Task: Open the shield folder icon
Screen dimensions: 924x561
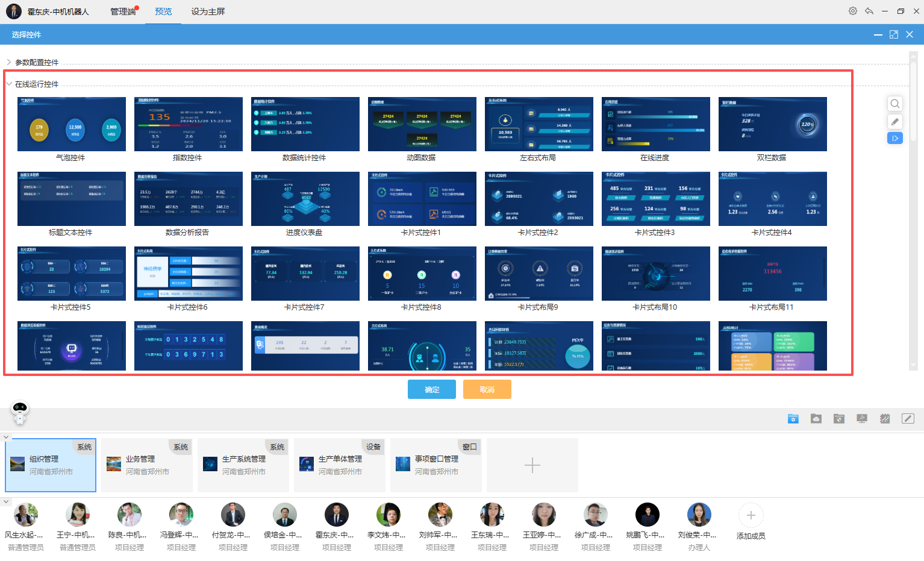Action: [x=839, y=419]
